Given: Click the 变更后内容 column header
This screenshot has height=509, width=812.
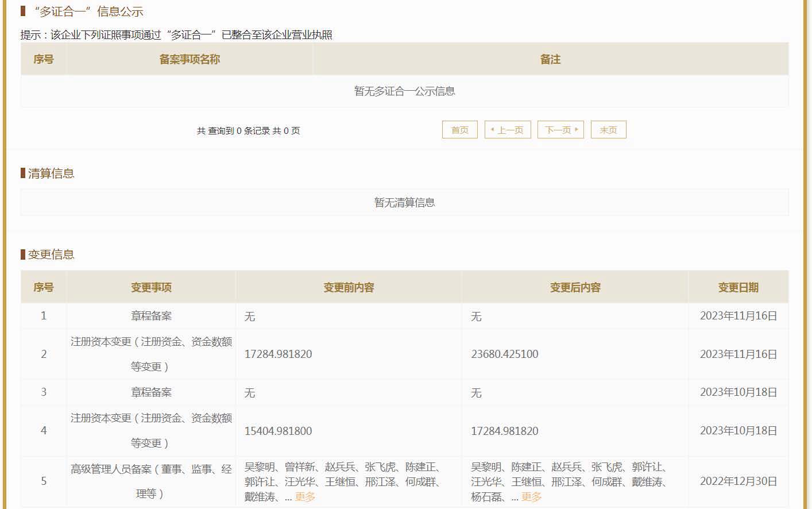Looking at the screenshot, I should (575, 287).
